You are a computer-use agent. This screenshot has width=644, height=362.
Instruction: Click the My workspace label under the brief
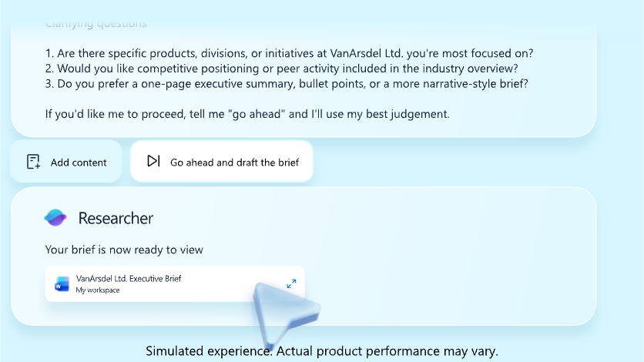click(98, 290)
